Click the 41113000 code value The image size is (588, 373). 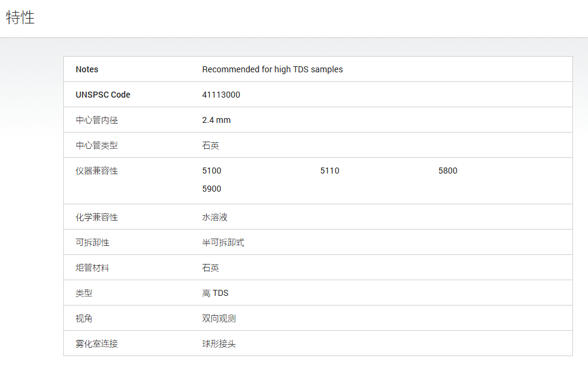[x=221, y=95]
